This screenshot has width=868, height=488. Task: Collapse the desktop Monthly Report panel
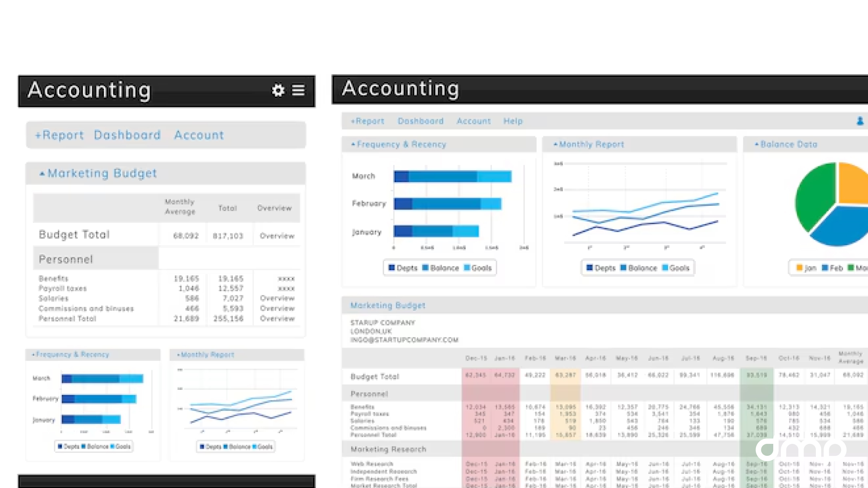click(x=556, y=145)
